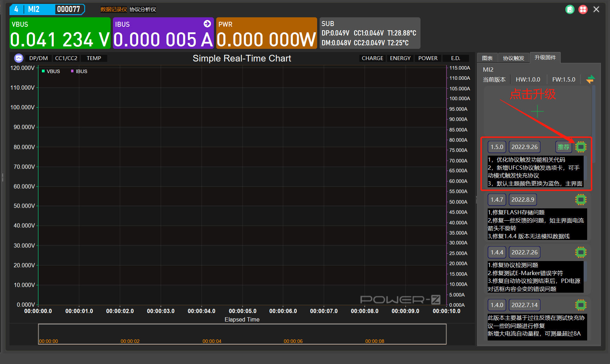This screenshot has width=610, height=364.
Task: Toggle VBUS legend entry in chart
Action: click(51, 71)
